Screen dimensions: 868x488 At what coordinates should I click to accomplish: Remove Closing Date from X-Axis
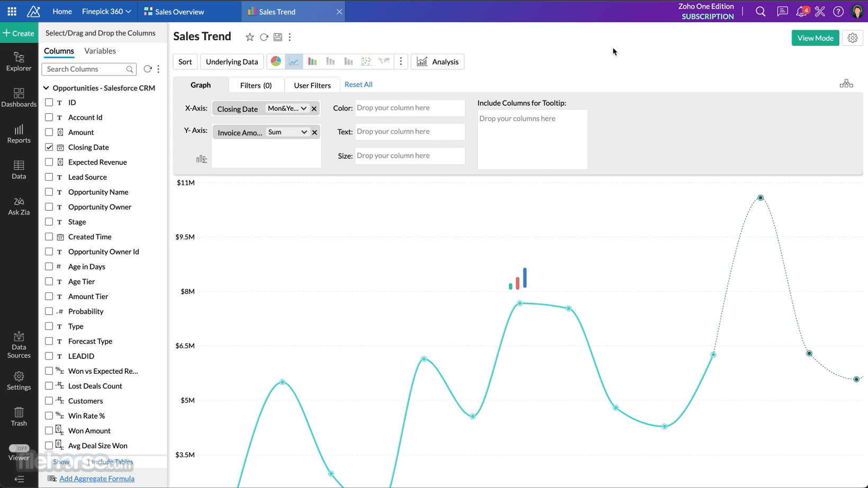tap(314, 109)
